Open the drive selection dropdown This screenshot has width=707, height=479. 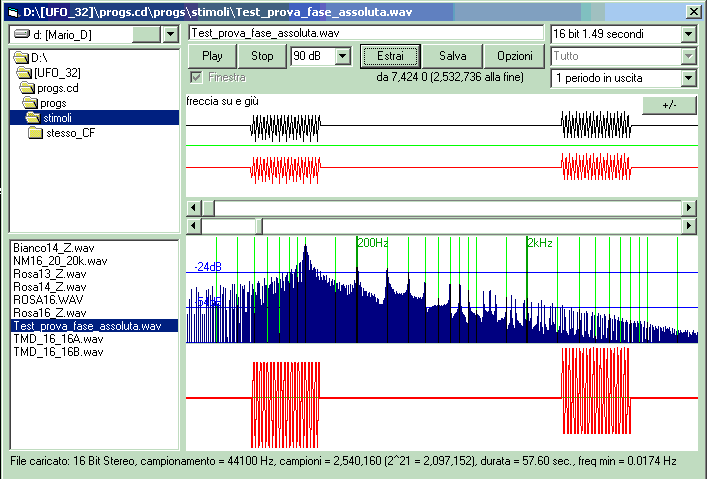coord(170,34)
